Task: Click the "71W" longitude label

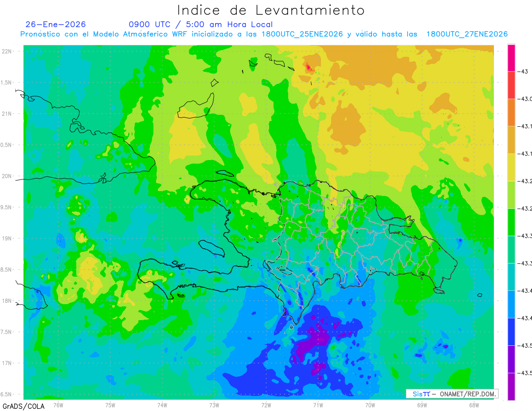Action: 318,404
